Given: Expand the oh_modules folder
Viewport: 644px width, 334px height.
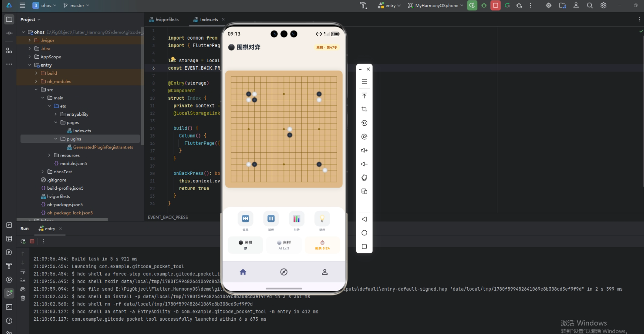Looking at the screenshot, I should click(36, 82).
